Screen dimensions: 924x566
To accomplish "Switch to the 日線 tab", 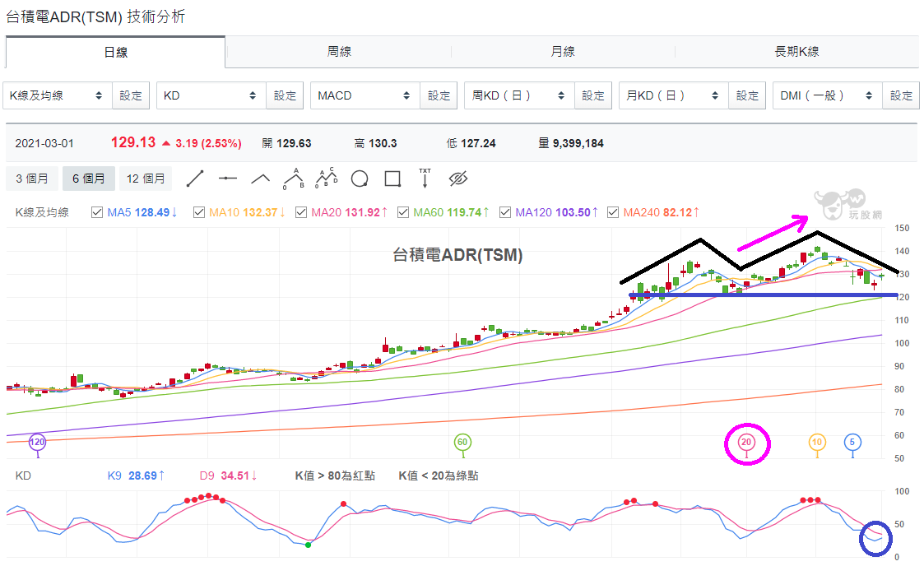I will 115,53.
